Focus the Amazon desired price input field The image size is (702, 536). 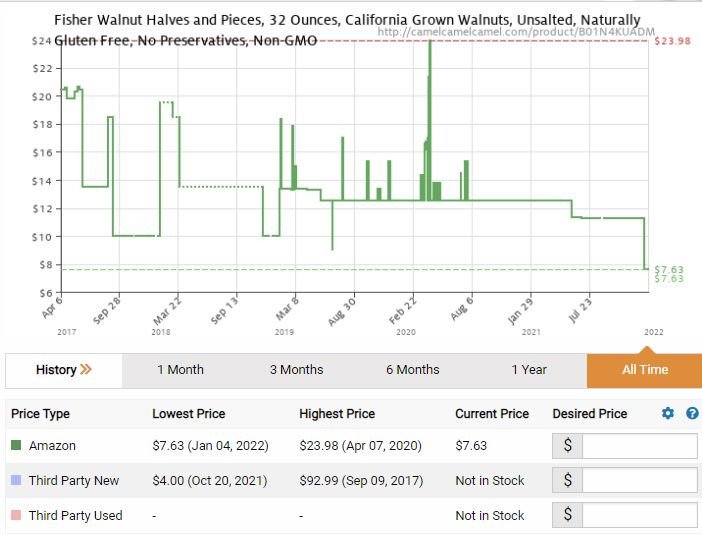tap(639, 446)
